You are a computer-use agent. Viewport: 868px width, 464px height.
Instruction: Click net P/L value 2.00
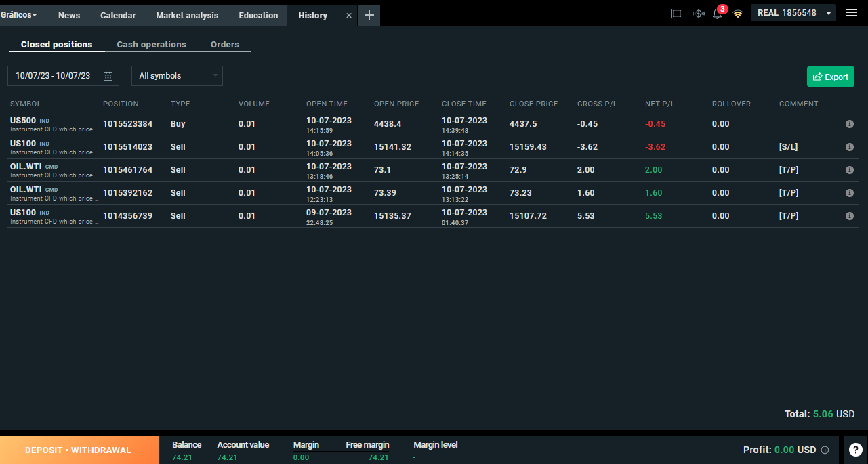coord(654,170)
